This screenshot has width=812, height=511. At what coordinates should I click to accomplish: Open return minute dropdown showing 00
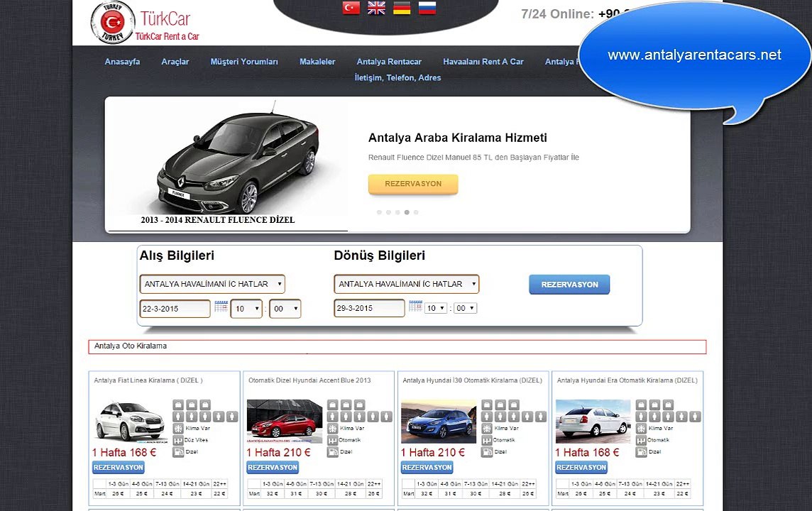pyautogui.click(x=466, y=308)
